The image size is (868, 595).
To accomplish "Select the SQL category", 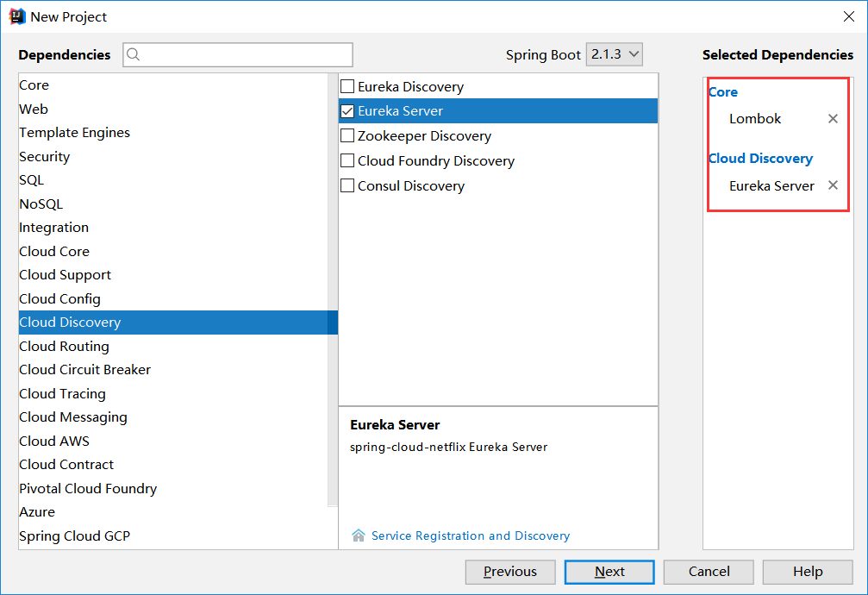I will [172, 180].
